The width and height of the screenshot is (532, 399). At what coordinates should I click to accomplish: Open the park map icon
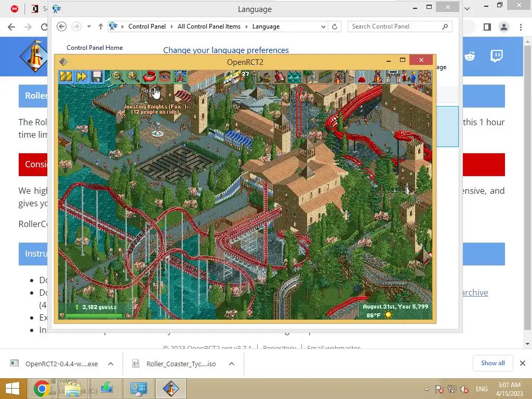180,77
